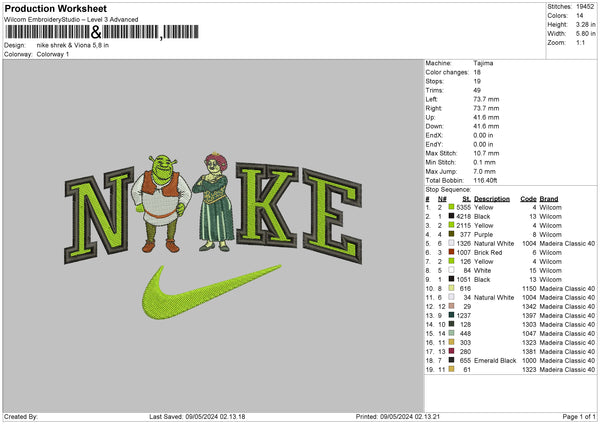
Task: Click the "Purple" description text
Action: coord(483,234)
